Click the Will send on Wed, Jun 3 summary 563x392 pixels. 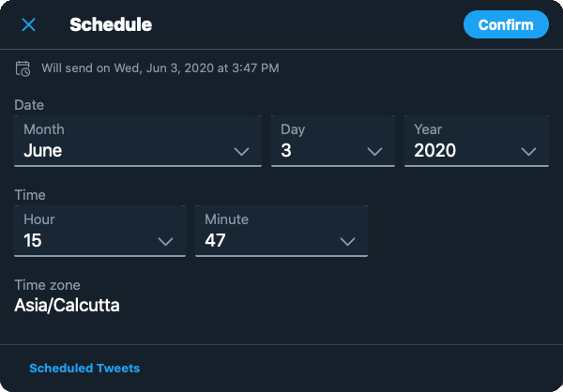[x=160, y=68]
